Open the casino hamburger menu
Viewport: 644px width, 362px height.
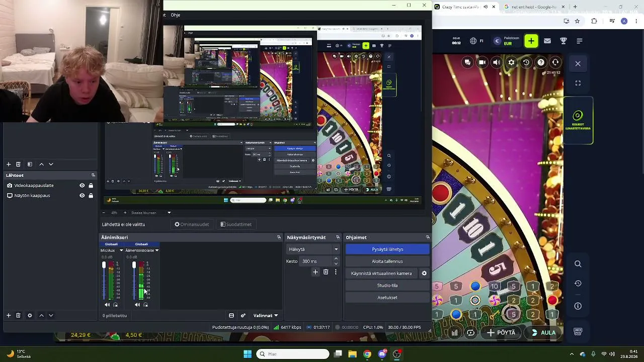580,41
